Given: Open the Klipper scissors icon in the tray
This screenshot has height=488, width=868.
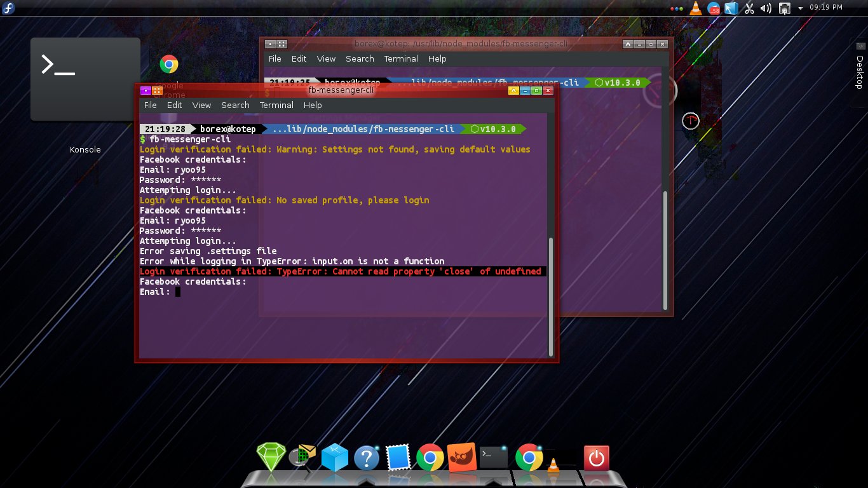Looking at the screenshot, I should coord(750,8).
